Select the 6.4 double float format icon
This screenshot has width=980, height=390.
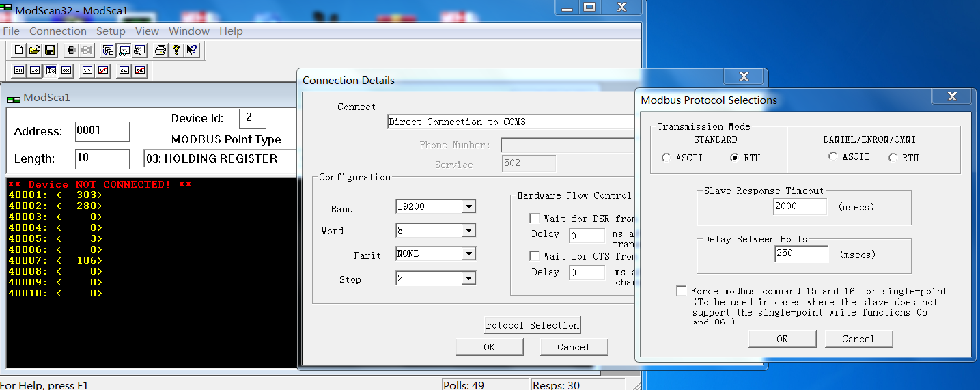[x=124, y=70]
